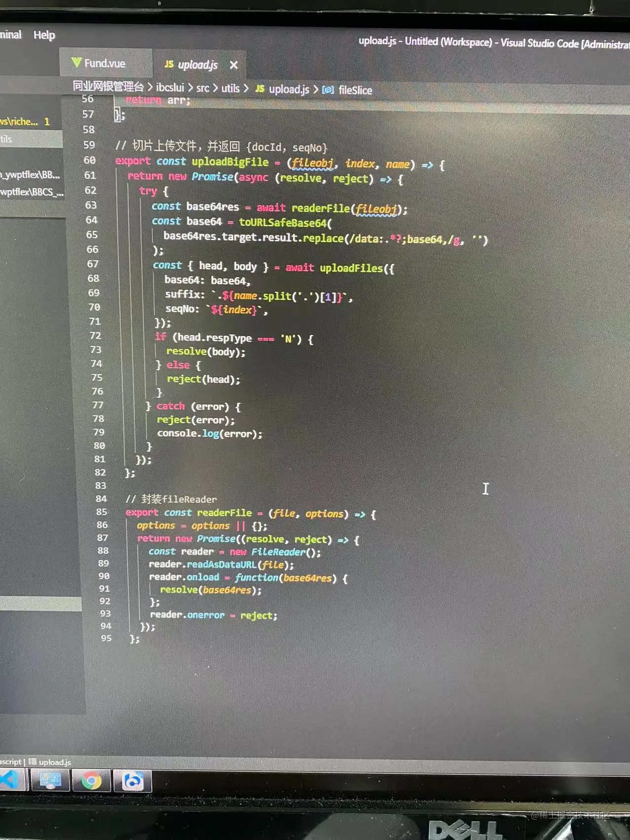Click 'return arr;' on line 56
The image size is (630, 840).
[157, 100]
